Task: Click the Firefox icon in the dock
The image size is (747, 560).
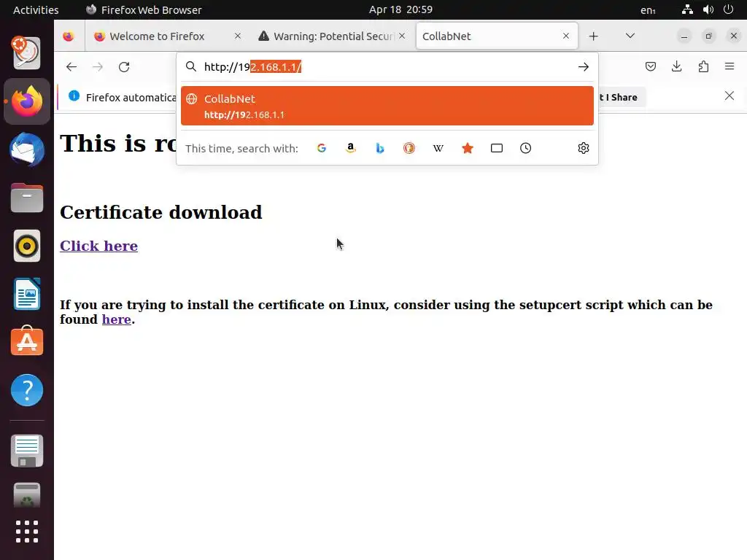Action: pos(27,101)
